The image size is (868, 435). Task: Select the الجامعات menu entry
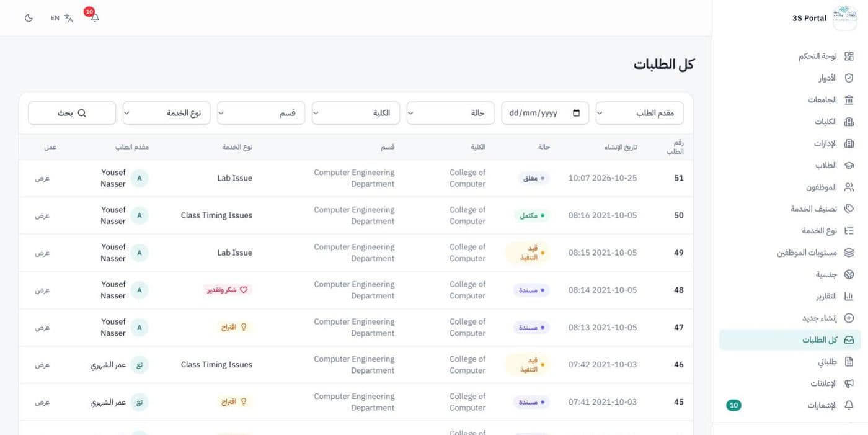click(x=790, y=100)
